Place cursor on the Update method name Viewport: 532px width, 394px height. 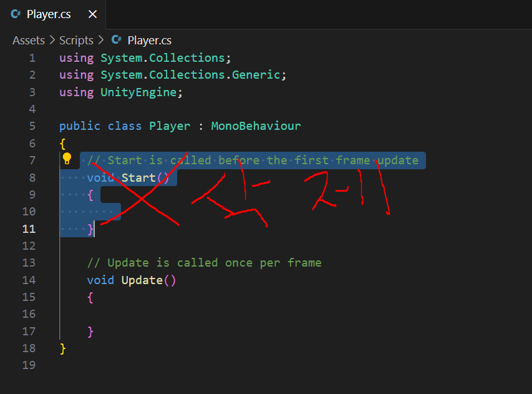pyautogui.click(x=142, y=280)
